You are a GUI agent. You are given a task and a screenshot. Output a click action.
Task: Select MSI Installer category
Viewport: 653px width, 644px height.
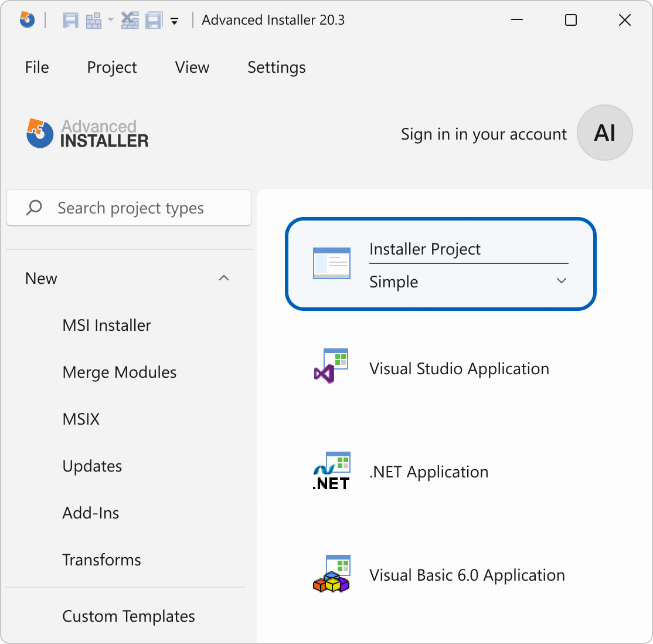107,325
